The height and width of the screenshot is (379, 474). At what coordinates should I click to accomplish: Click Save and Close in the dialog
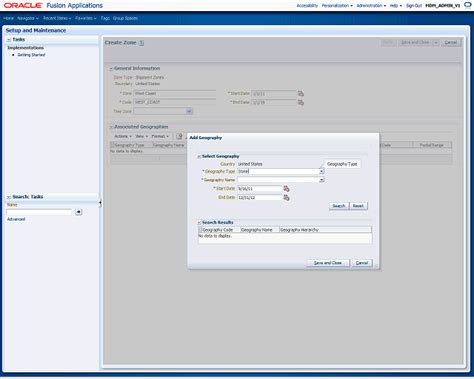point(328,263)
